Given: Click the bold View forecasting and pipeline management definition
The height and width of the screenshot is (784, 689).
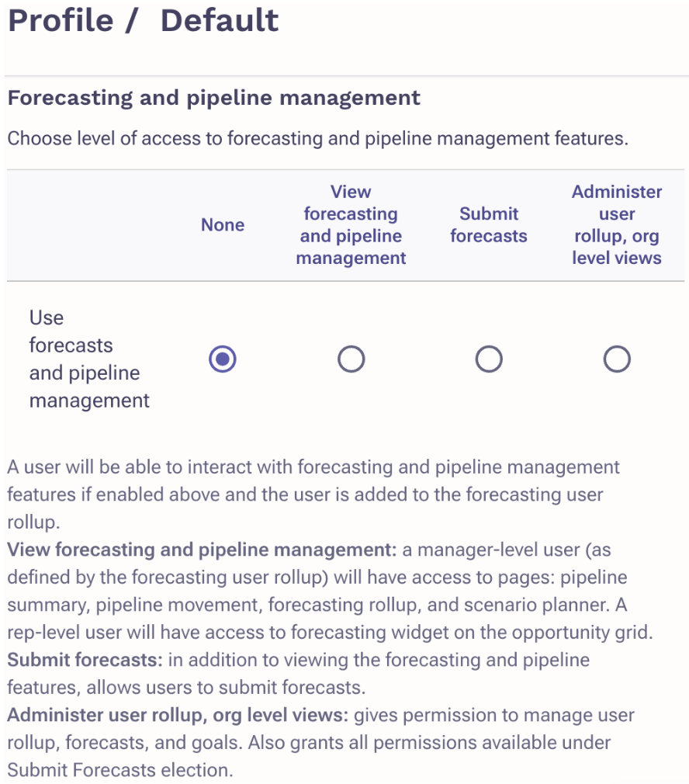Looking at the screenshot, I should [202, 550].
